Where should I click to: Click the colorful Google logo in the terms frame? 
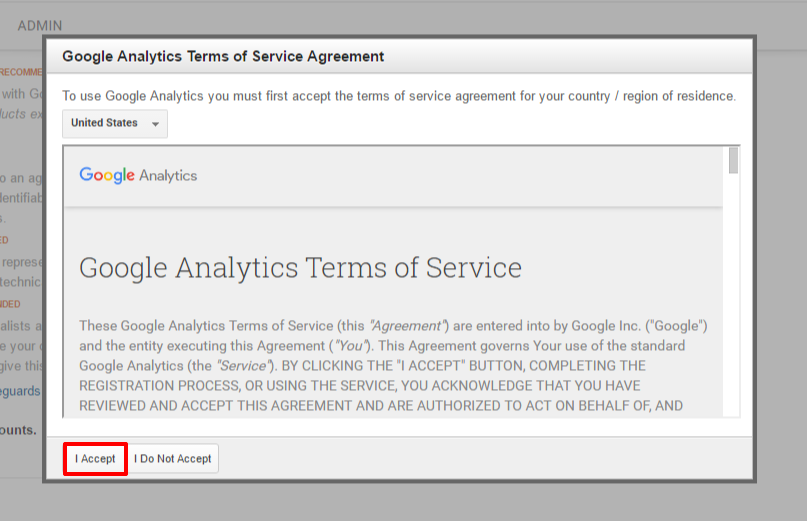click(x=107, y=176)
